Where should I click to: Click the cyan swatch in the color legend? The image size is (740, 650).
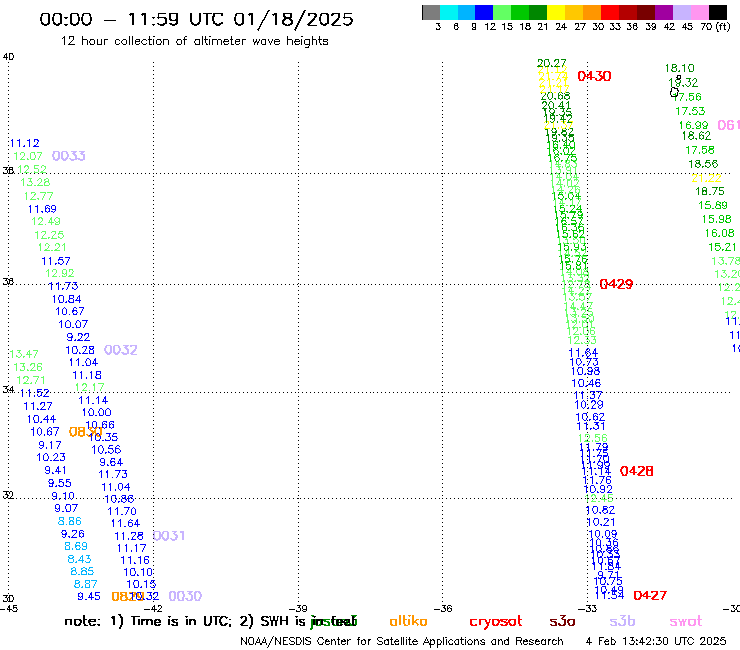coord(449,12)
